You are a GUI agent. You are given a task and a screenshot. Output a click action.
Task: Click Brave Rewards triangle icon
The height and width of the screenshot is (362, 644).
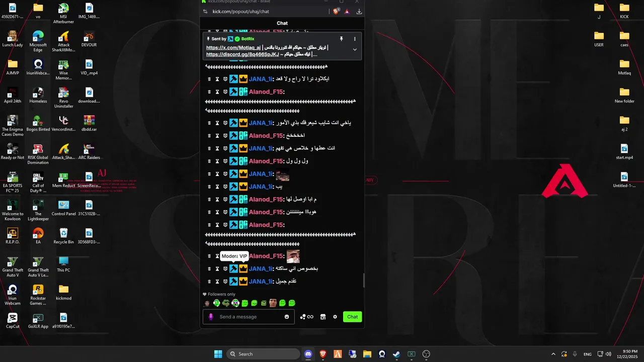tap(347, 12)
